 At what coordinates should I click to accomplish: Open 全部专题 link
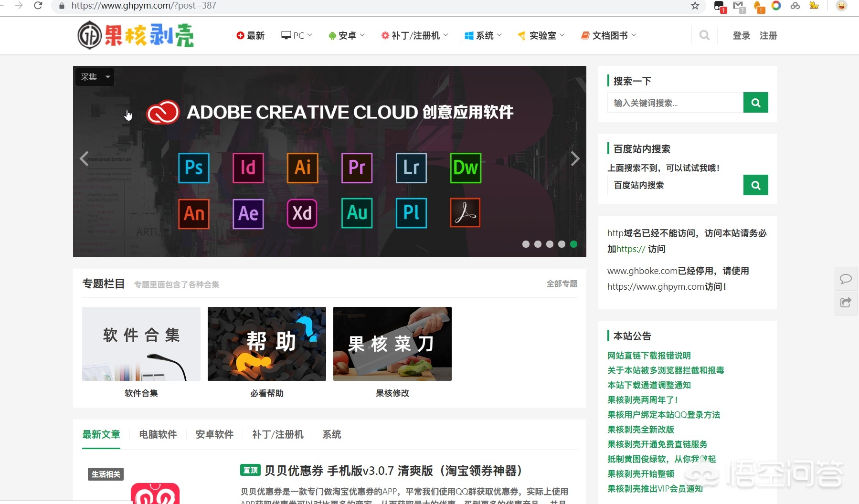click(562, 283)
